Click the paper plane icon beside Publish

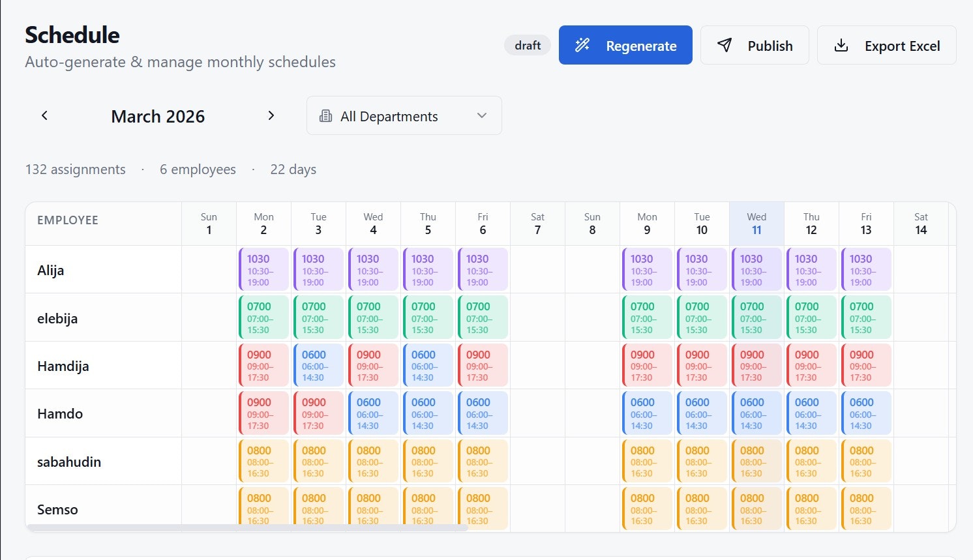click(725, 45)
